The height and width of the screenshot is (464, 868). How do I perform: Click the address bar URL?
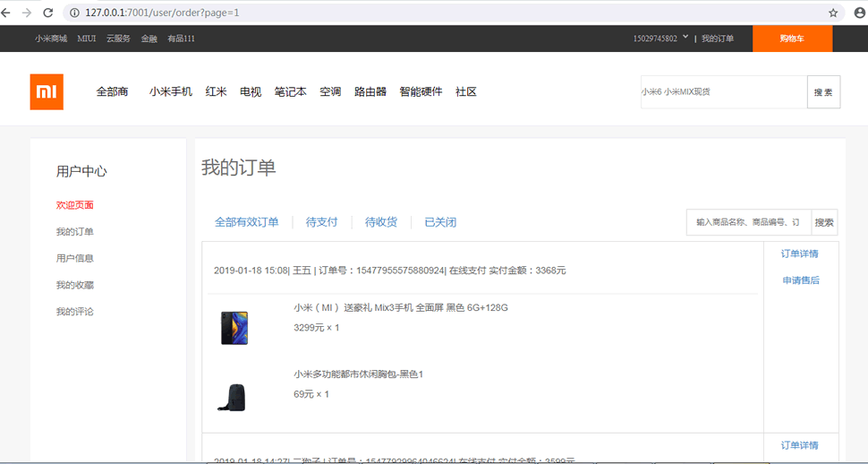point(162,13)
